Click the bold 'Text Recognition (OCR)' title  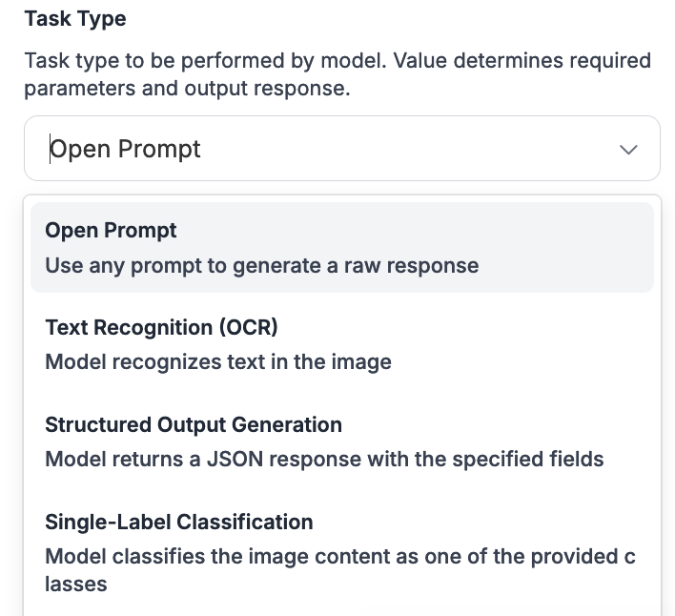tap(161, 327)
